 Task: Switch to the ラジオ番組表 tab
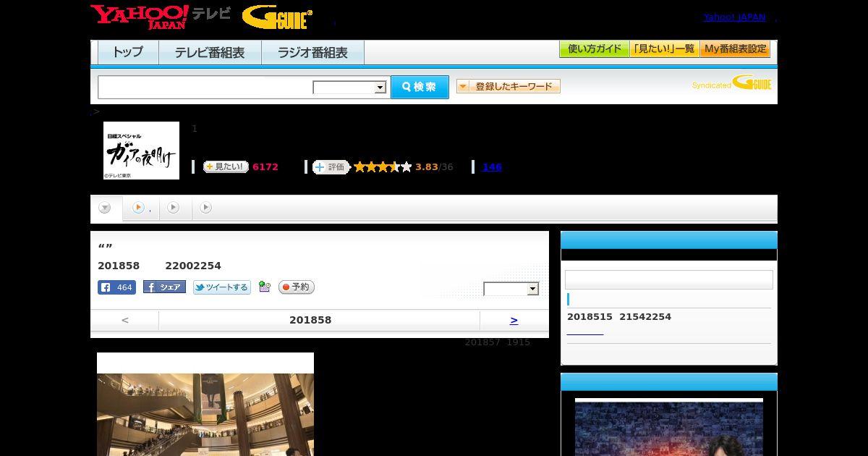click(312, 53)
